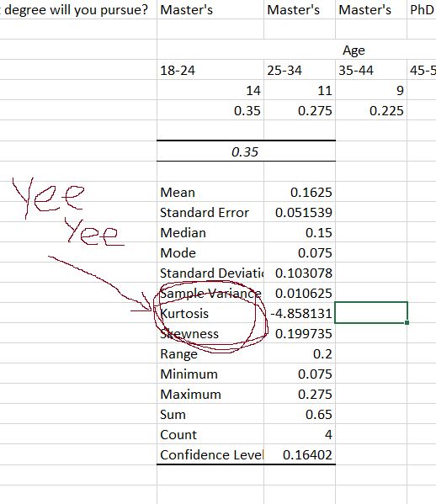Select the Mean value 0.1625

click(x=300, y=192)
